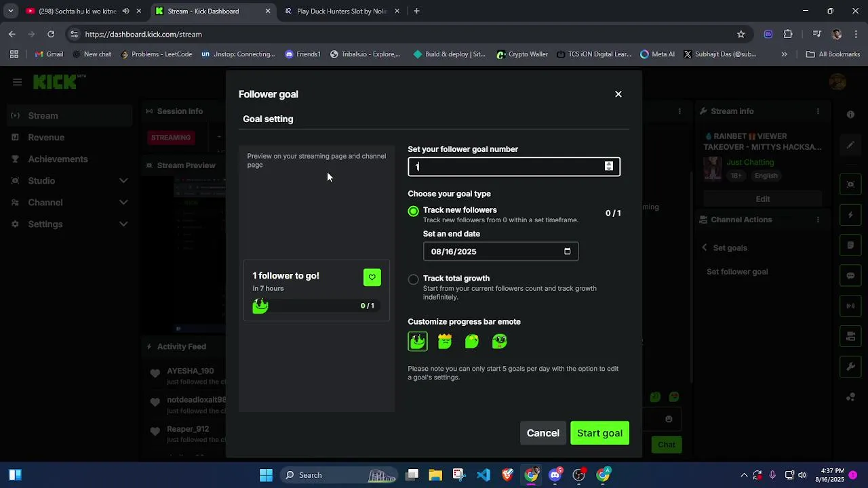Open the Gmail bookmark
The height and width of the screenshot is (488, 868).
(49, 54)
